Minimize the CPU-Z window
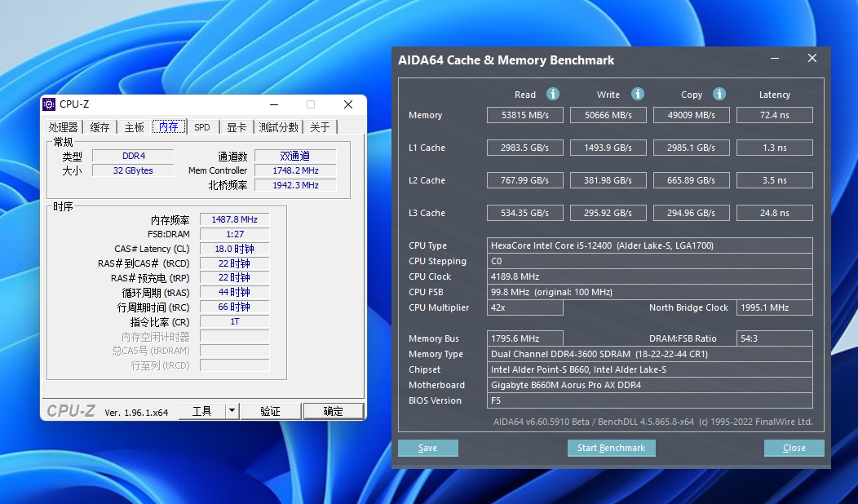The width and height of the screenshot is (858, 504). click(274, 104)
